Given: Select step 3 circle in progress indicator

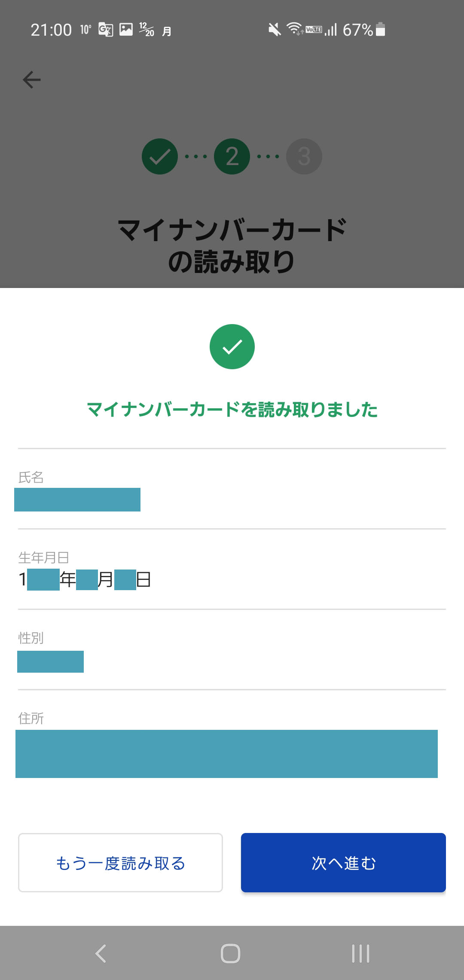Looking at the screenshot, I should click(304, 156).
